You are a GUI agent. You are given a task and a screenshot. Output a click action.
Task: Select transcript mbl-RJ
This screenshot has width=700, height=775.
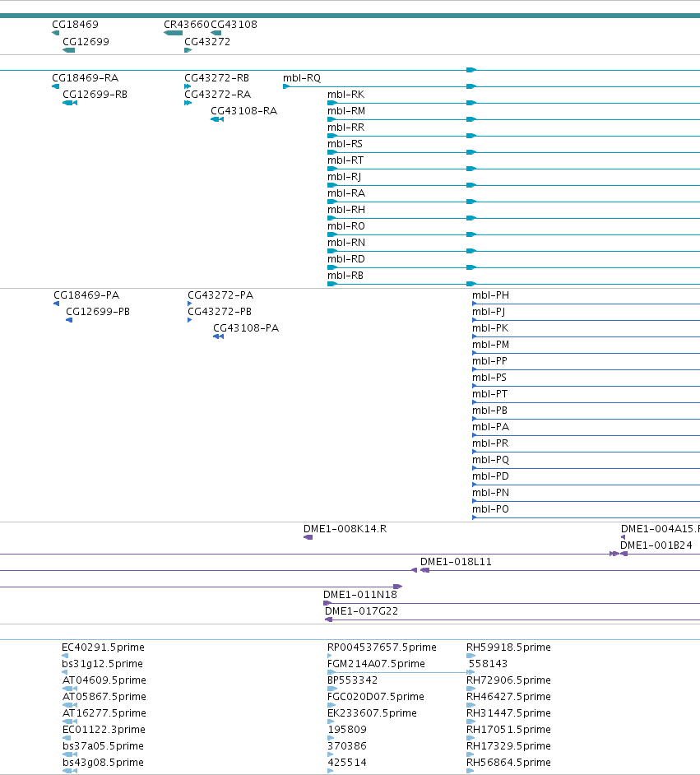pyautogui.click(x=345, y=176)
